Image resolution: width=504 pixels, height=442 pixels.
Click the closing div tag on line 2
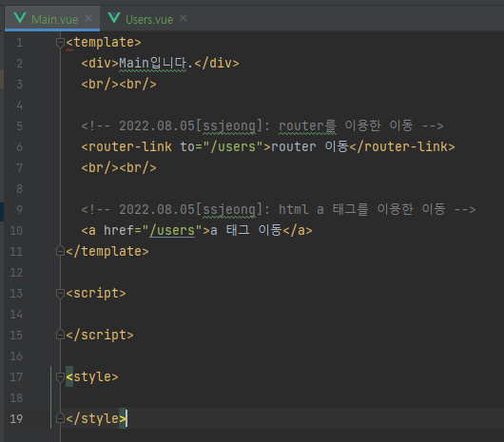(x=217, y=63)
